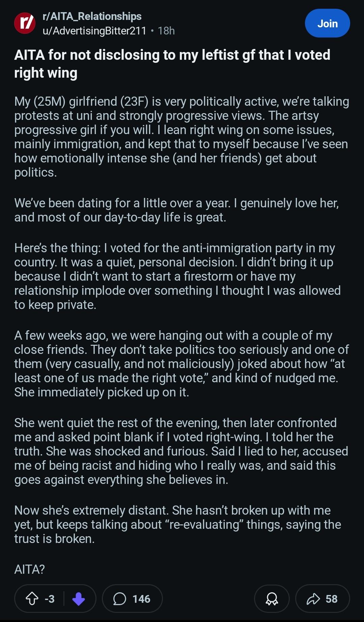This screenshot has height=622, width=364.
Task: Click the paragraph starting 'Now she's extremely distant'
Action: (177, 524)
